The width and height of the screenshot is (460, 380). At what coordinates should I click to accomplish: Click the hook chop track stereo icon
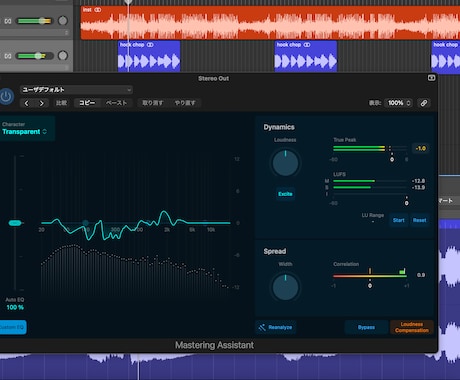(x=8, y=56)
